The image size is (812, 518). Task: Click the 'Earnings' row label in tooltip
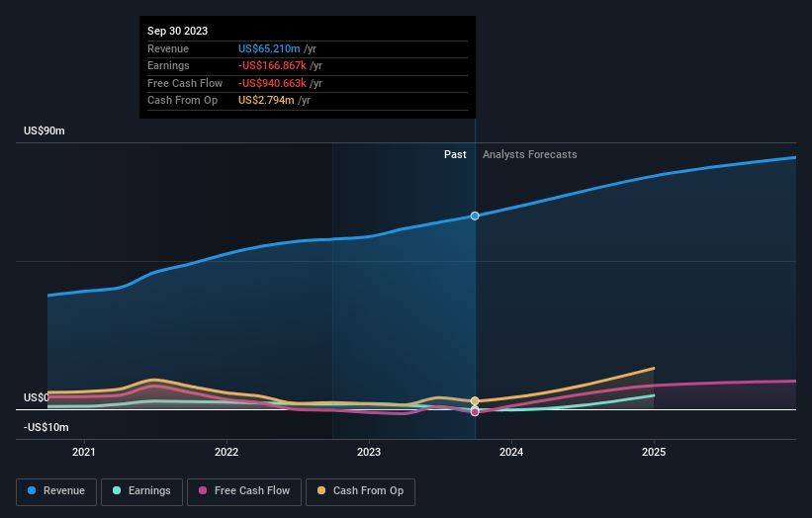[168, 65]
